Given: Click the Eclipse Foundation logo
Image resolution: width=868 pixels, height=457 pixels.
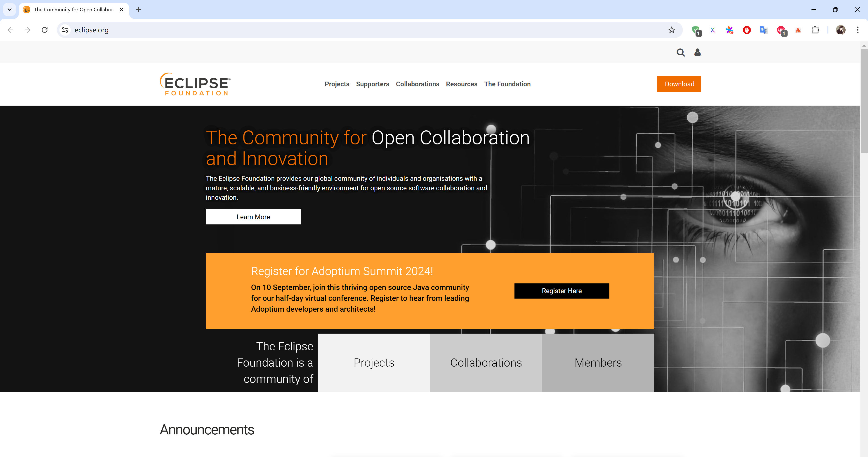Looking at the screenshot, I should [195, 84].
